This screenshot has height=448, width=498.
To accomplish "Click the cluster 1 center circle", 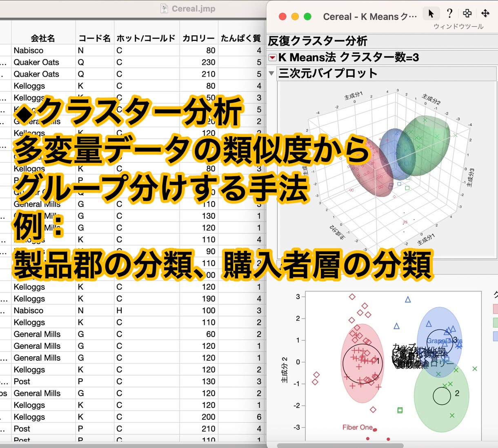I will 363,363.
